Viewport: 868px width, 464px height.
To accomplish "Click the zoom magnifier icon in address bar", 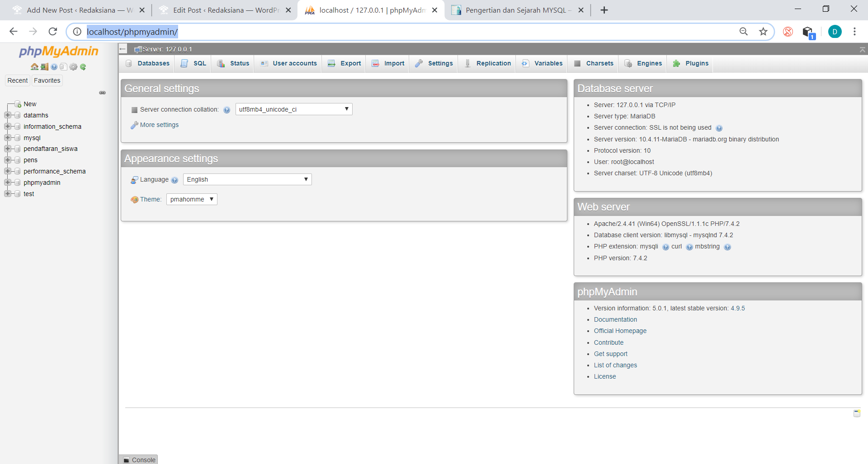I will click(x=744, y=32).
